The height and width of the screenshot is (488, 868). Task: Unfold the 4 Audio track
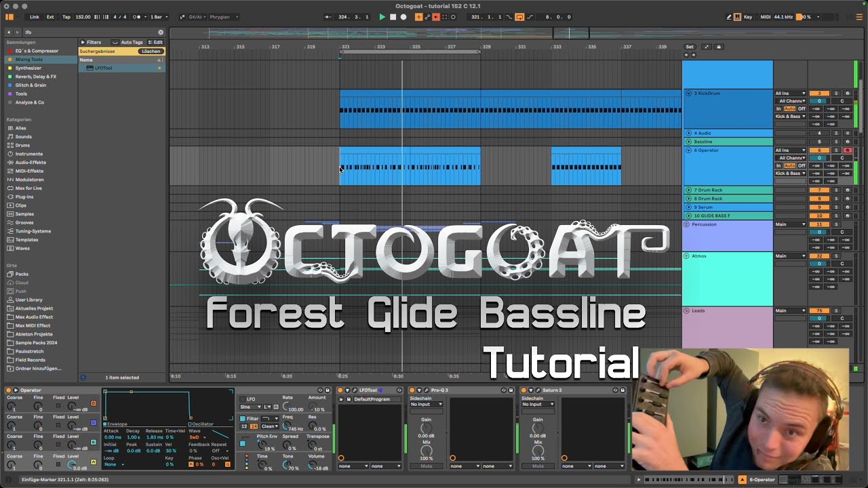(x=688, y=133)
